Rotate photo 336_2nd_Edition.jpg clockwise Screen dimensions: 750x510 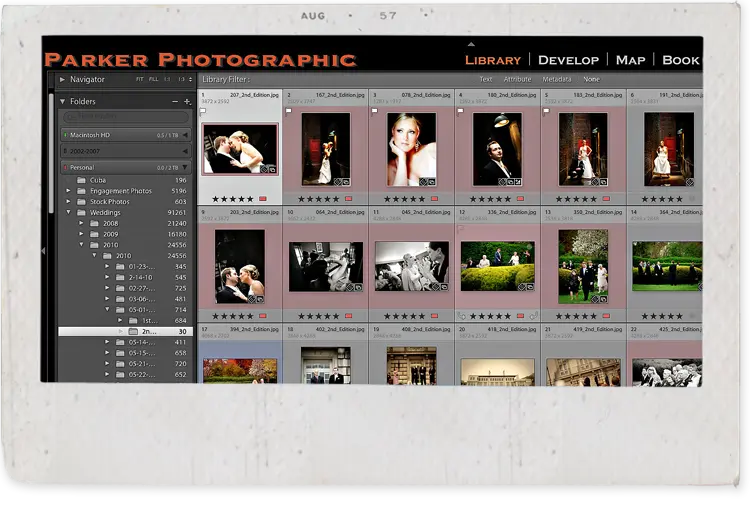(534, 316)
